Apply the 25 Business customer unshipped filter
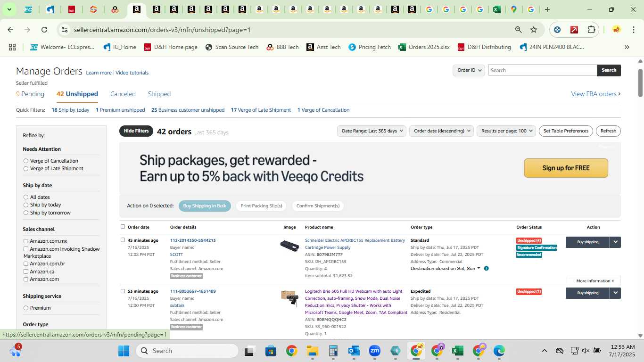644x362 pixels. pyautogui.click(x=188, y=110)
